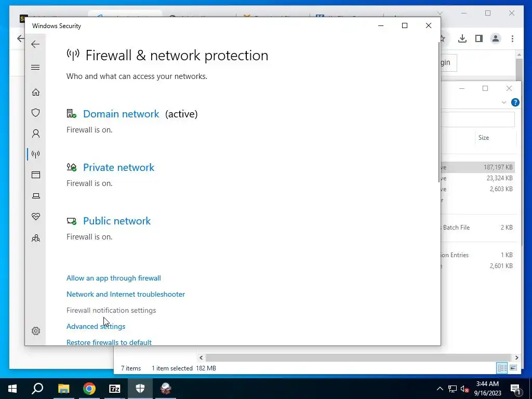The width and height of the screenshot is (532, 399).
Task: Open the hamburger navigation menu
Action: (35, 67)
